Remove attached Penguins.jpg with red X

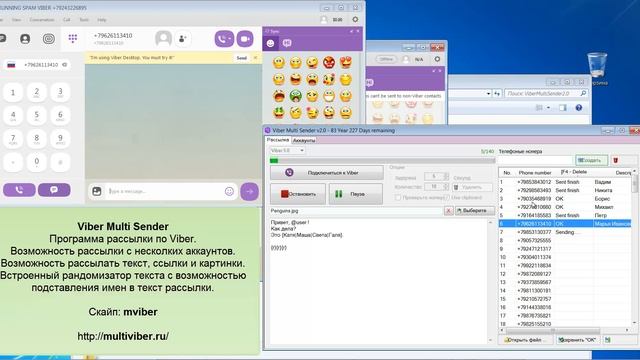click(448, 211)
